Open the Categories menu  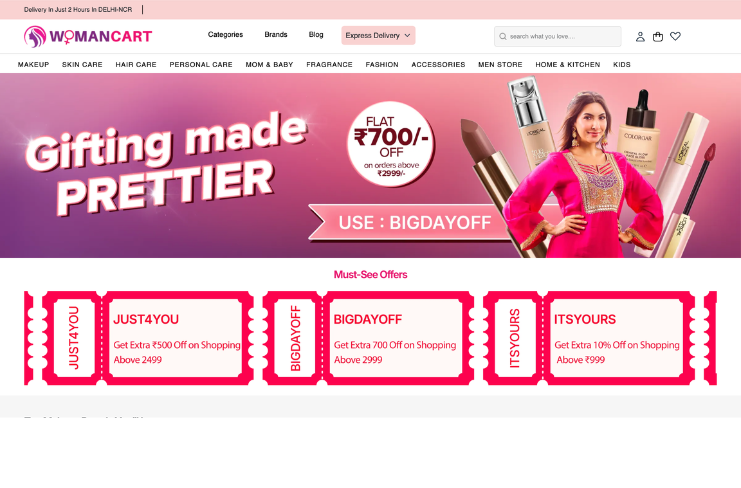225,34
